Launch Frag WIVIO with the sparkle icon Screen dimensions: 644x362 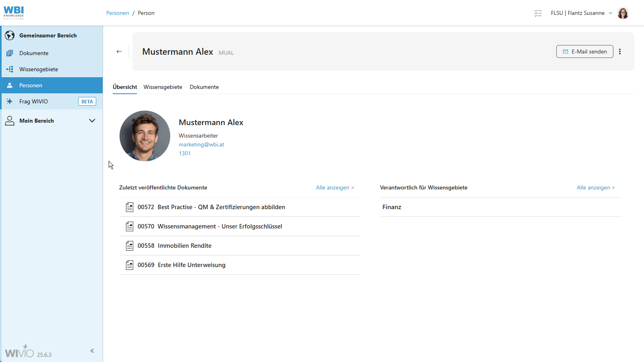(x=10, y=101)
